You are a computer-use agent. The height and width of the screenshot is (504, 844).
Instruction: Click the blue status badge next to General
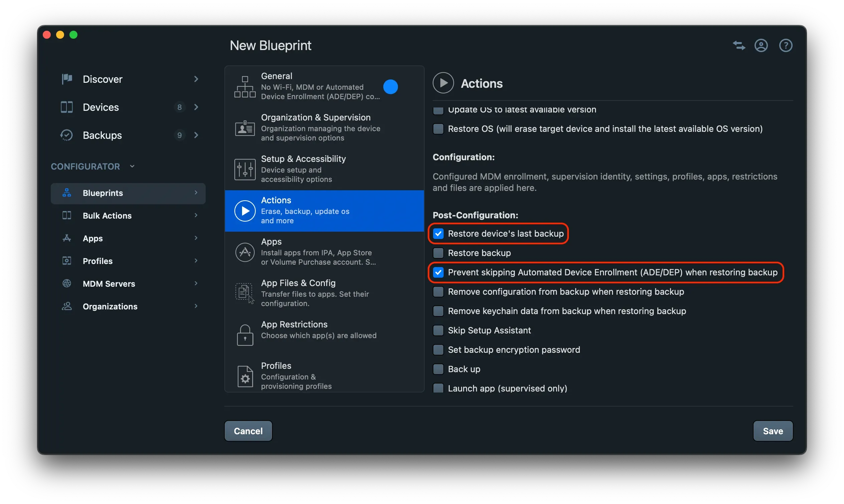point(391,86)
